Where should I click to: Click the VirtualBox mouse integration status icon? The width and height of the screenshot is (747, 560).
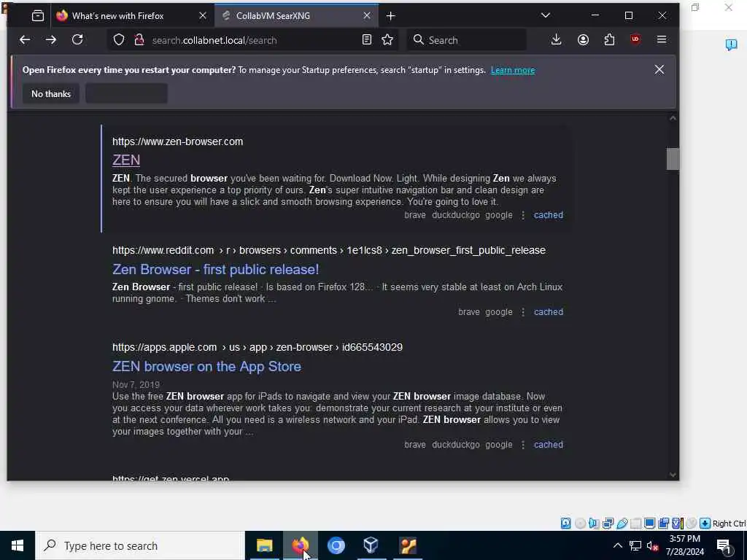click(x=692, y=524)
